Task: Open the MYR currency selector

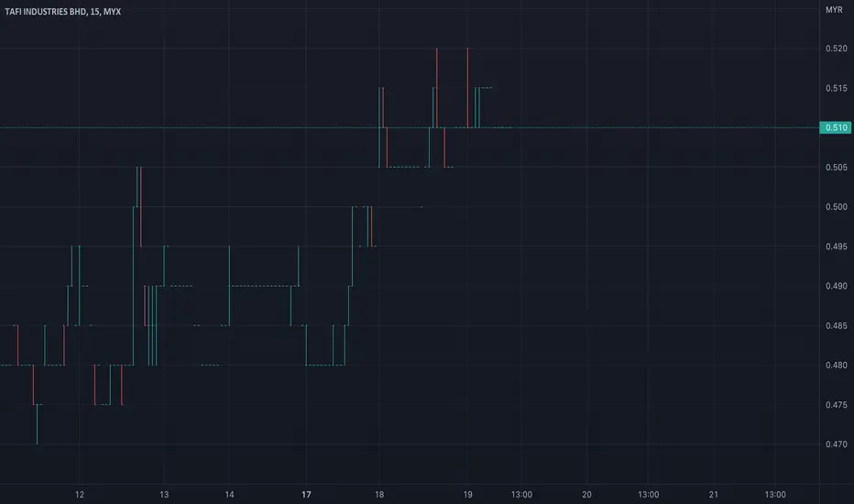Action: point(834,10)
